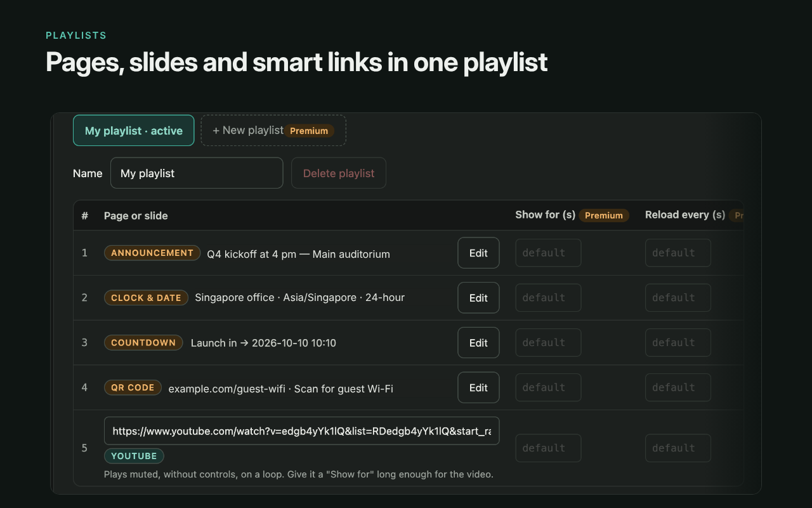Click the CLOCK & DATE type badge
This screenshot has width=812, height=508.
tap(146, 298)
